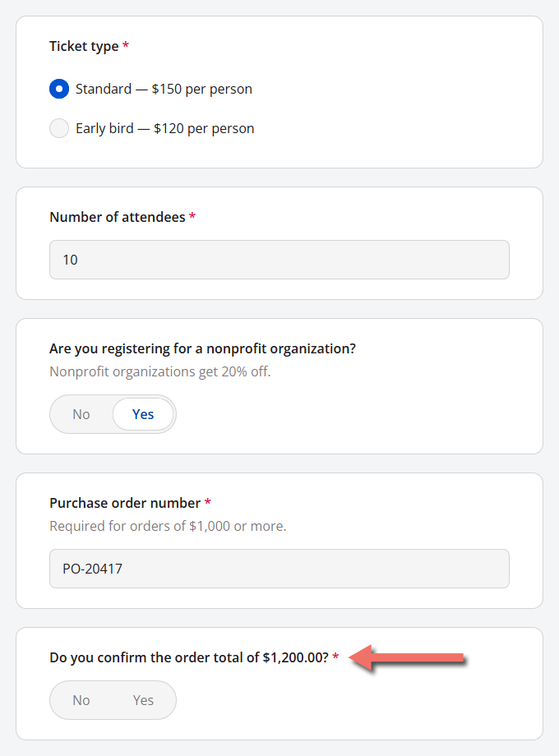The height and width of the screenshot is (756, 559).
Task: Focus the Number of attendees field
Action: tap(279, 260)
